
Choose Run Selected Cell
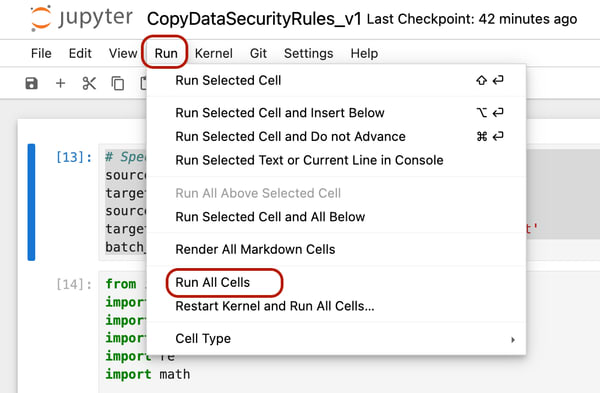click(x=336, y=80)
